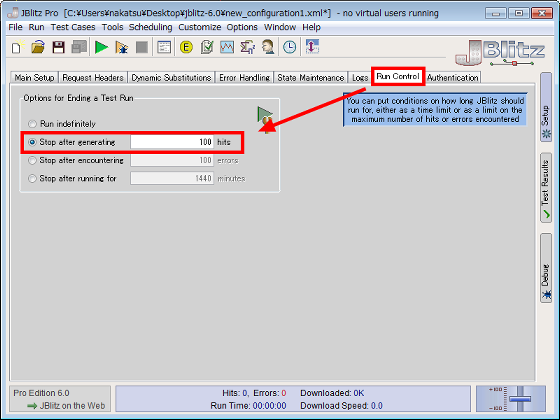Select Stop after generating hits option
Screen dimensions: 560x420
(72, 142)
